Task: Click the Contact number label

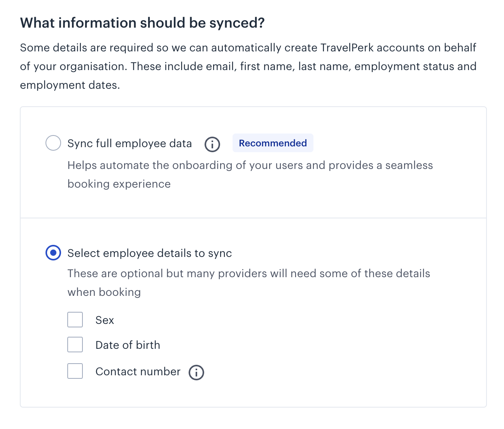Action: [x=138, y=371]
